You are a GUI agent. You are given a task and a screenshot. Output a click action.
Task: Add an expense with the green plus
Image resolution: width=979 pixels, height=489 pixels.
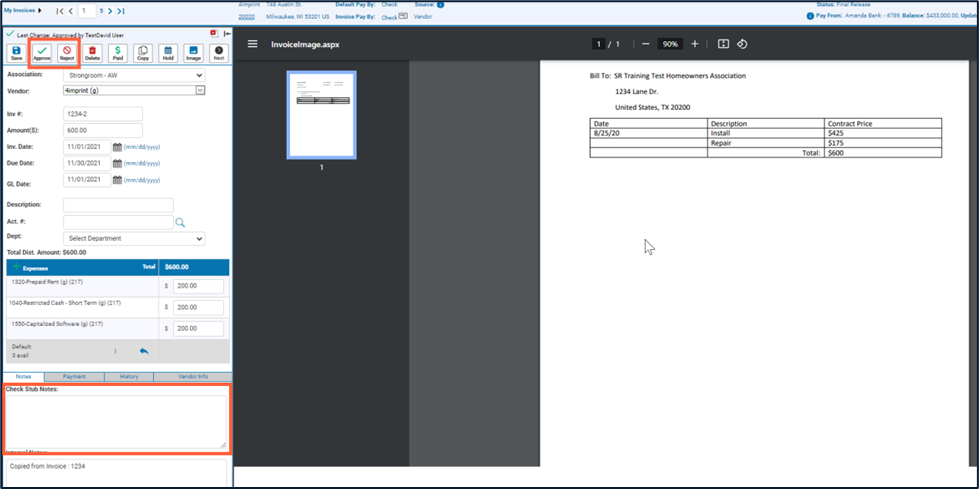16,267
